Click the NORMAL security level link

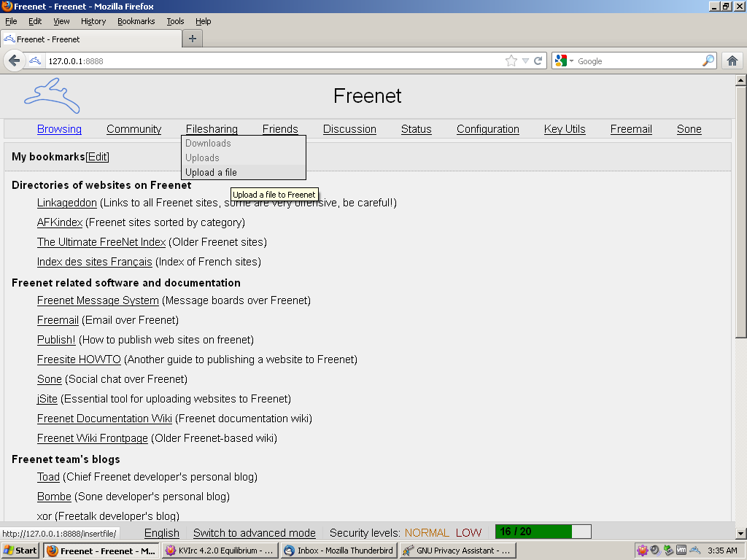[x=427, y=533]
